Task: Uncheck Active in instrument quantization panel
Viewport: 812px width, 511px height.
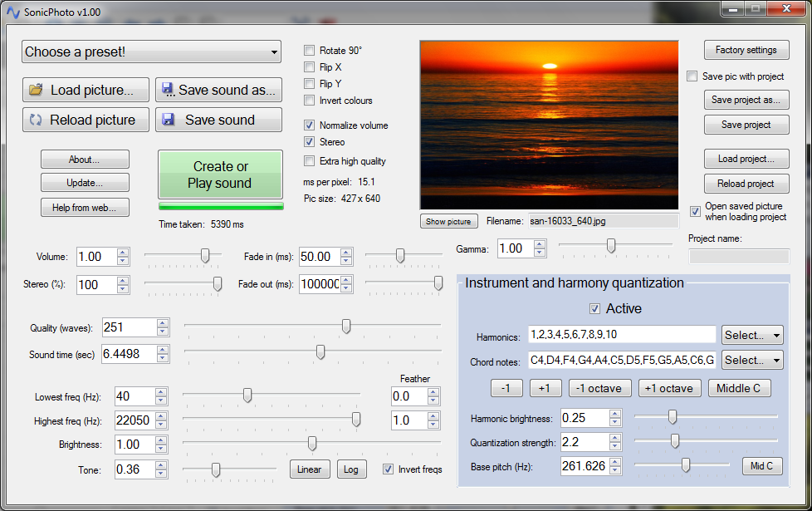Action: 594,309
